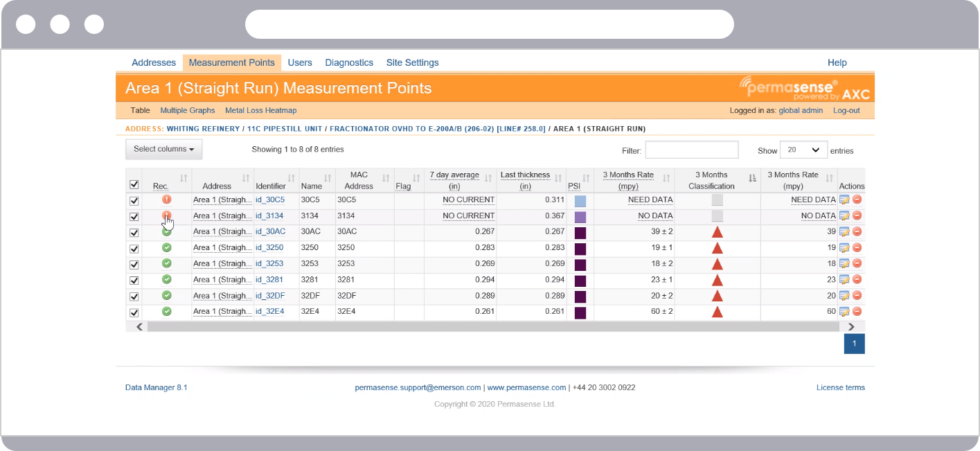Sort by the Identifier column header
Screen dimensions: 980x451
click(276, 180)
